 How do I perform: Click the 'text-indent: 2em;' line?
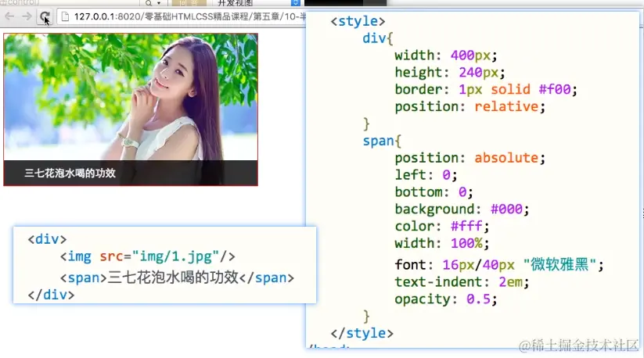(462, 282)
